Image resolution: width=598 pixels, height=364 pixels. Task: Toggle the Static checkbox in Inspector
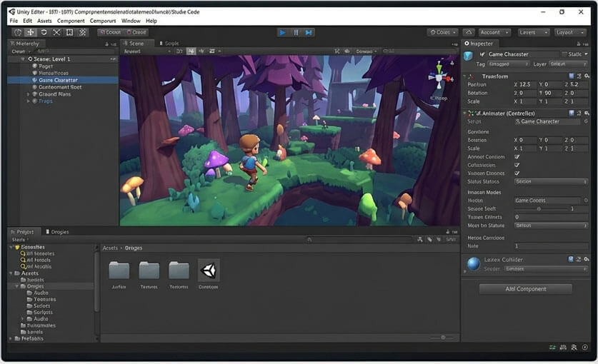[x=565, y=54]
